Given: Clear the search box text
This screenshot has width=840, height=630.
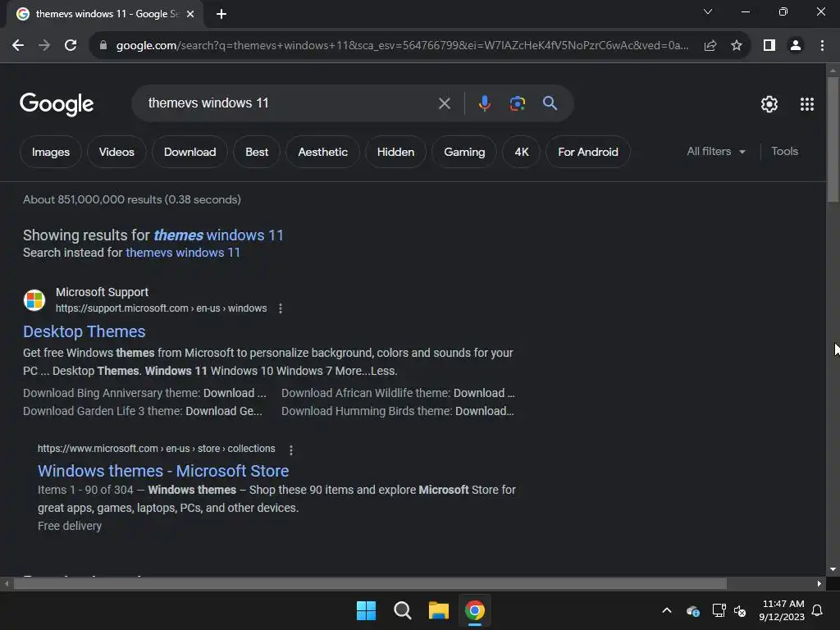Looking at the screenshot, I should 445,103.
